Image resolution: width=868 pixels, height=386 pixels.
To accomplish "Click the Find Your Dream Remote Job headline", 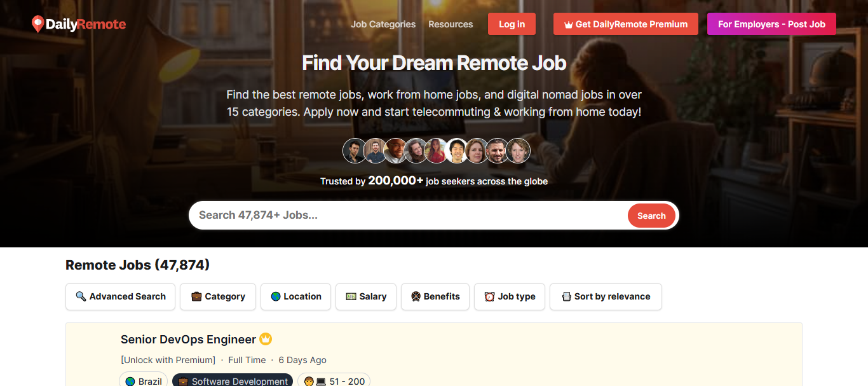I will 434,63.
